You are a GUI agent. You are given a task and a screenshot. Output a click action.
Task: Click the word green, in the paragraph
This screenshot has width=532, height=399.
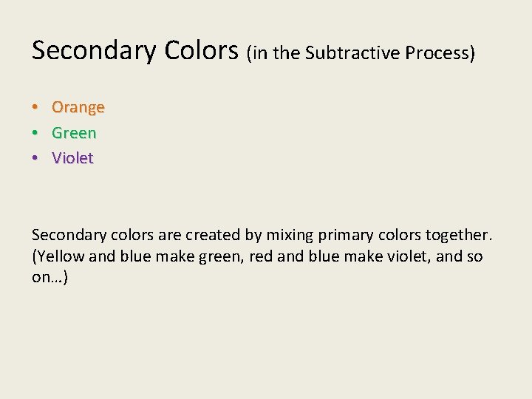tap(221, 257)
